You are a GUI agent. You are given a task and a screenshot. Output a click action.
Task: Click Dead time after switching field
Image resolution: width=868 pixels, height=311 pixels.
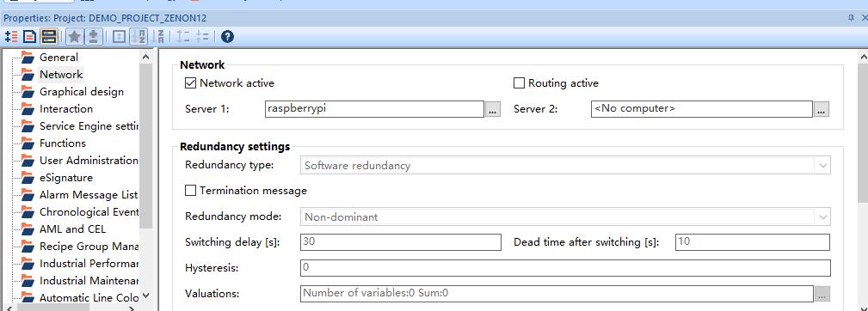pos(753,242)
